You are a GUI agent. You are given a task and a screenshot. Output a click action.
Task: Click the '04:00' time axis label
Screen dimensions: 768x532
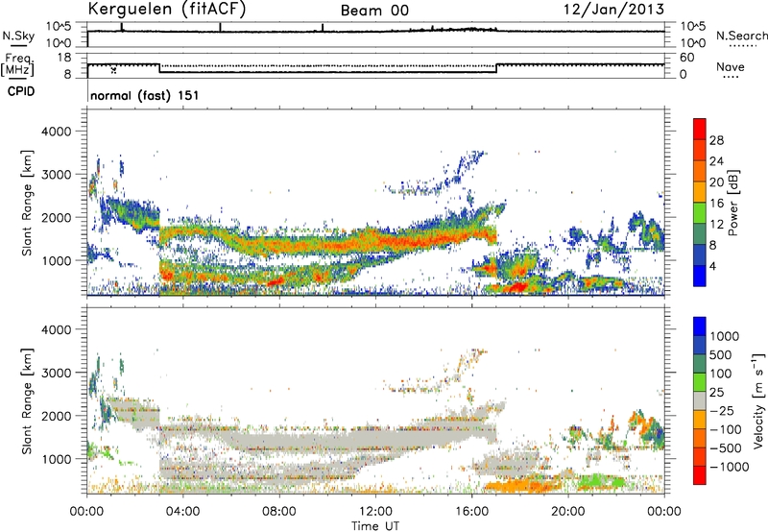[182, 512]
